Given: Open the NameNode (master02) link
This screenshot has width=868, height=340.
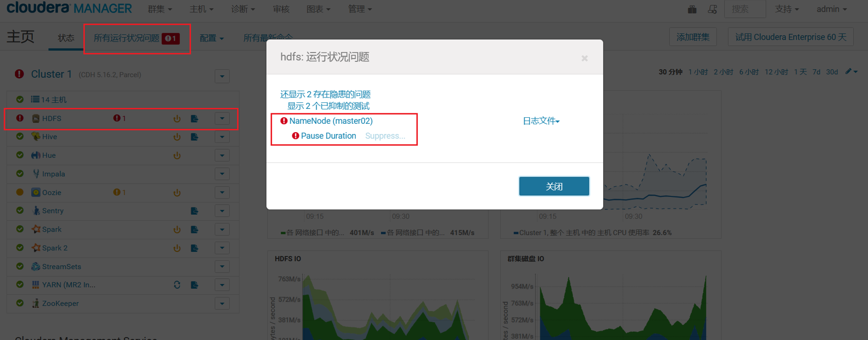Looking at the screenshot, I should point(331,121).
